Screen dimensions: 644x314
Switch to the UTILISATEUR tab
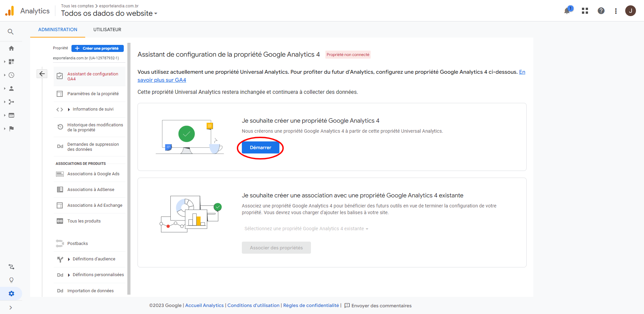click(x=107, y=29)
